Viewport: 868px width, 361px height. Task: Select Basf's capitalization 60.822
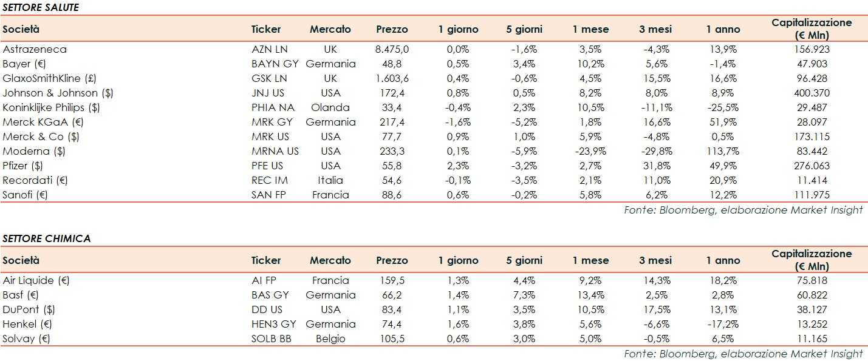click(x=812, y=295)
